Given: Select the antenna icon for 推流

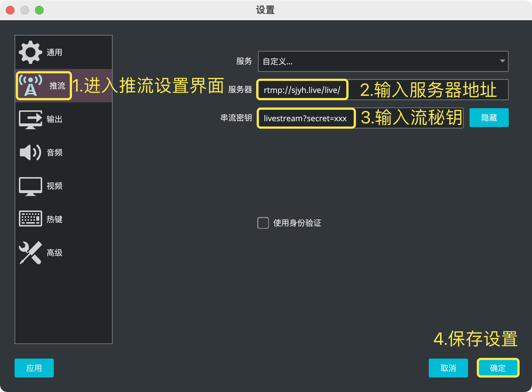Looking at the screenshot, I should coord(31,86).
